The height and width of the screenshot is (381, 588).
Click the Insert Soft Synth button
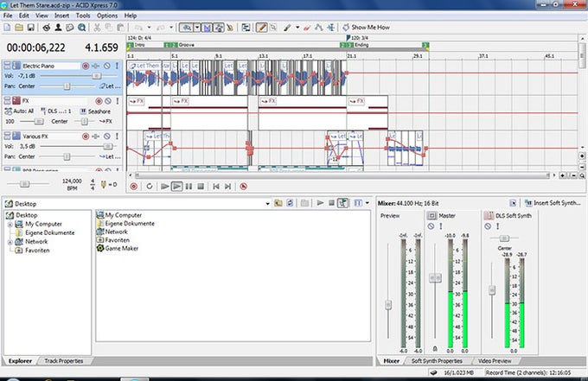pyautogui.click(x=551, y=202)
